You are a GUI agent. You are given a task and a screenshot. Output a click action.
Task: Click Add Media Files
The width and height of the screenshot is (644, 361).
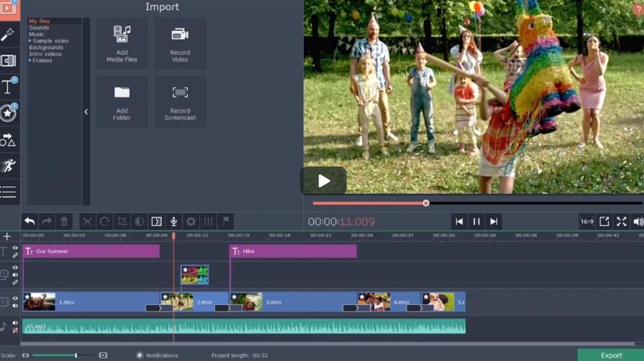coord(122,44)
